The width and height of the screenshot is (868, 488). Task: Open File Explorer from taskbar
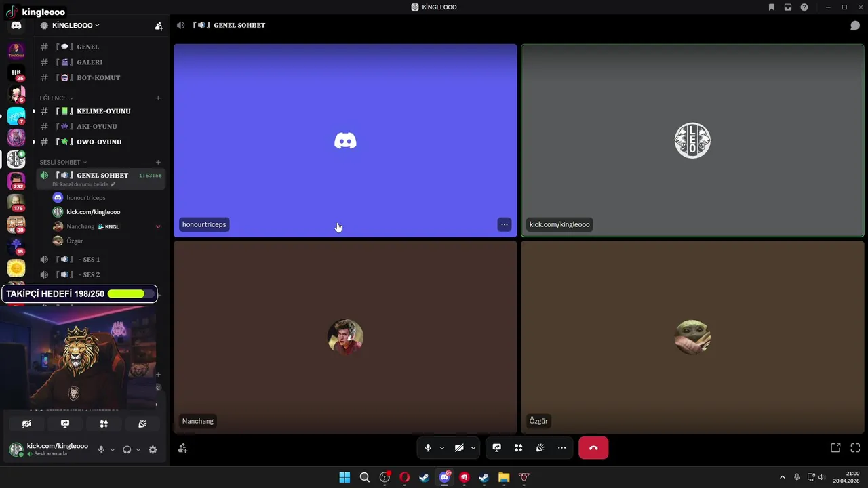(x=504, y=477)
